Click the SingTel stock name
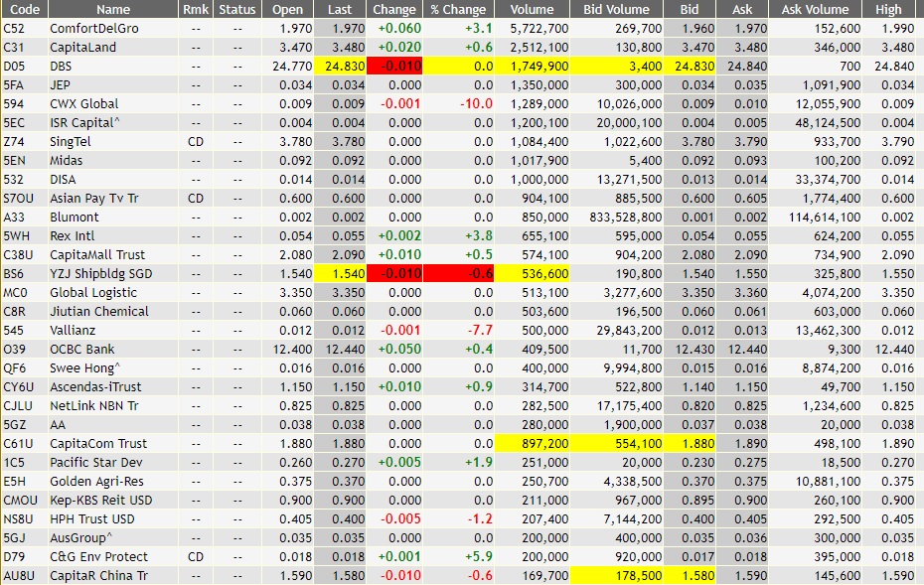 71,141
